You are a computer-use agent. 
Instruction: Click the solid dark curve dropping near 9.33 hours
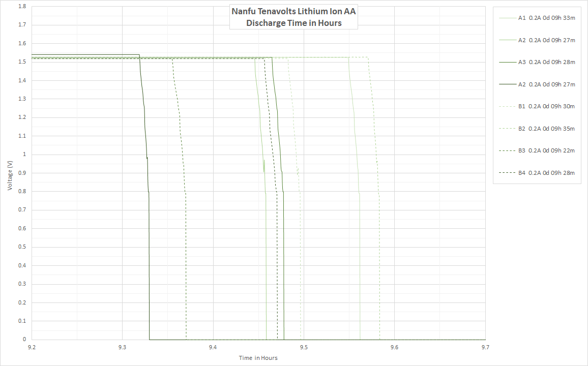pyautogui.click(x=149, y=254)
